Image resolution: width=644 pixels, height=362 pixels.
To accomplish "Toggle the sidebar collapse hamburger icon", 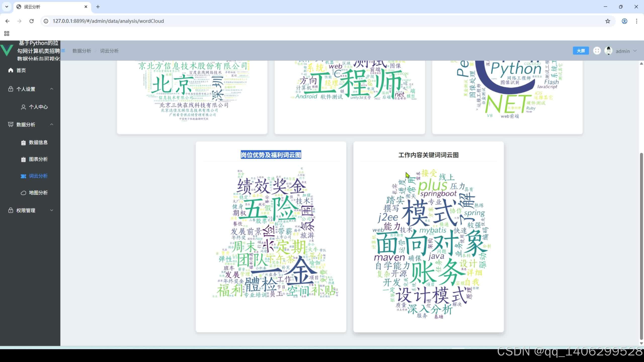I will (63, 51).
